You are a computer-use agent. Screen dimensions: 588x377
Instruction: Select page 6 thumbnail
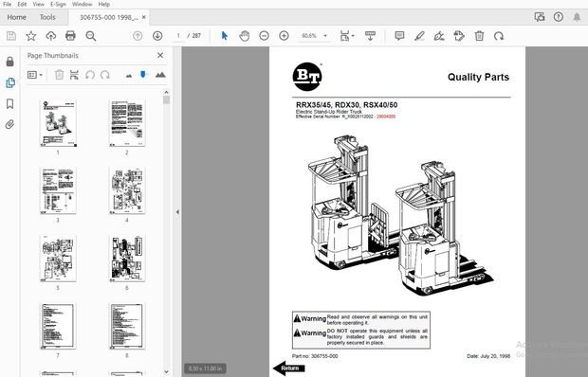pos(127,259)
